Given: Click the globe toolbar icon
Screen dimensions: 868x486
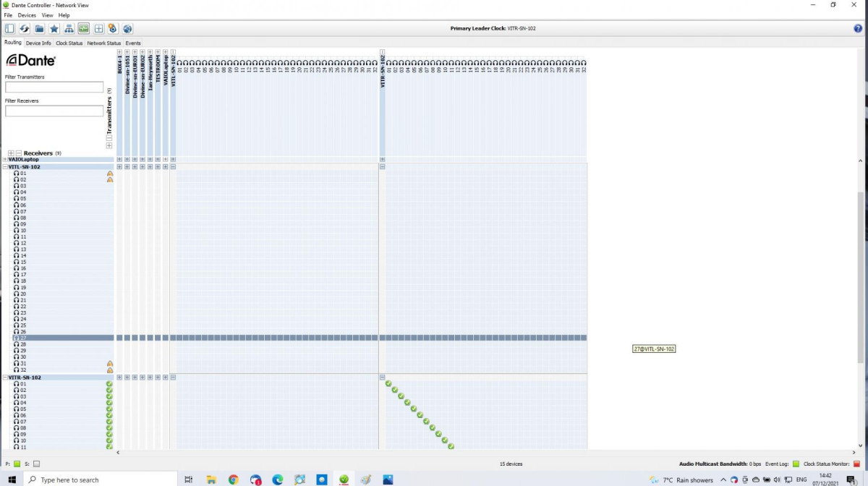Looking at the screenshot, I should pos(127,28).
